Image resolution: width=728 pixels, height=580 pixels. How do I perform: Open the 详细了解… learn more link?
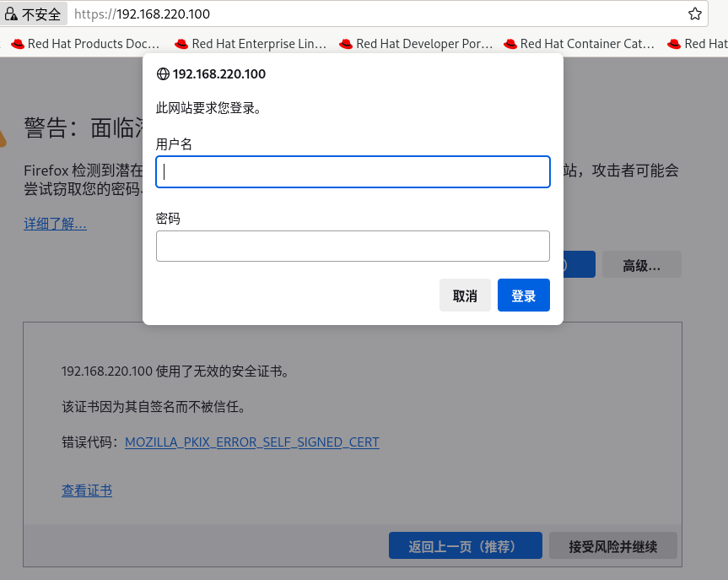pyautogui.click(x=55, y=224)
